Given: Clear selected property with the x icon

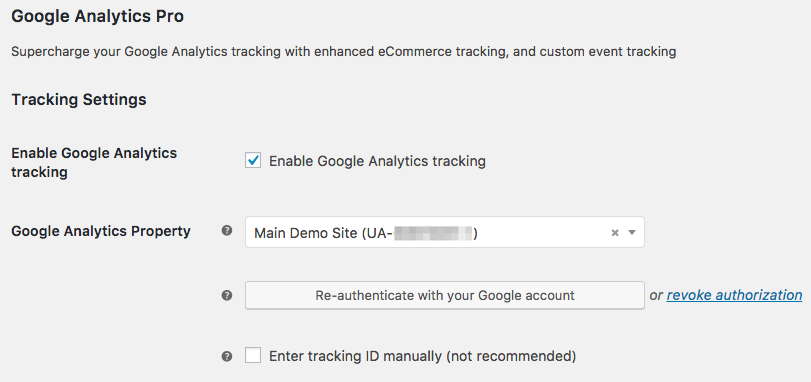Looking at the screenshot, I should (x=615, y=233).
